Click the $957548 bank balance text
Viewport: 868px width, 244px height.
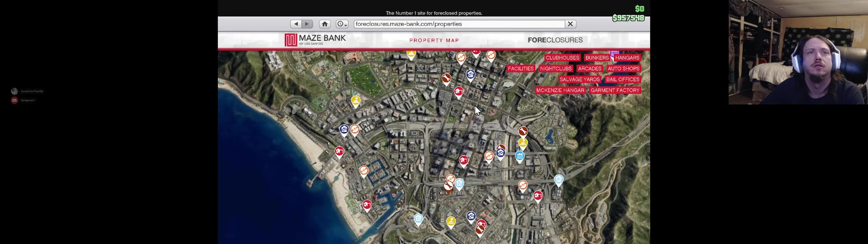628,18
